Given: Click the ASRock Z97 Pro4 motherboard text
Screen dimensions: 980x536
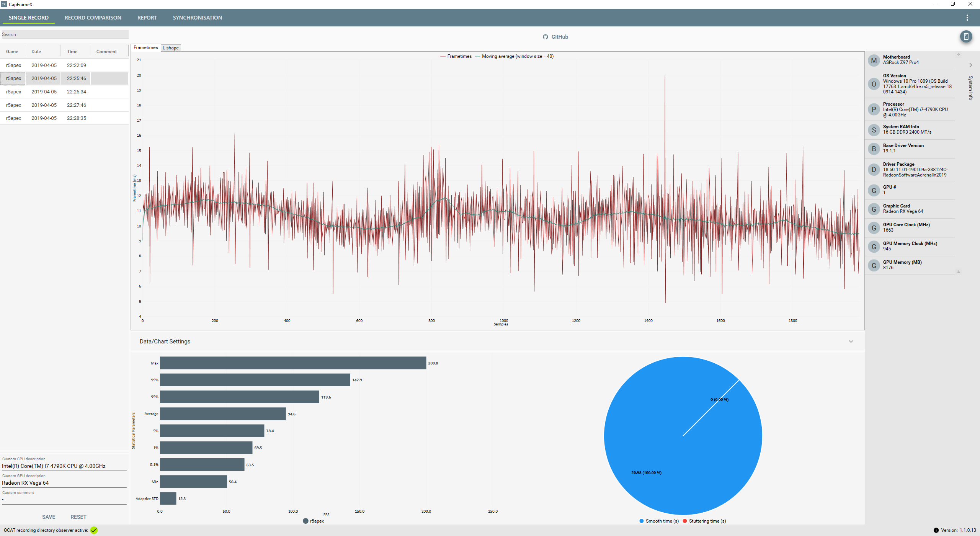Looking at the screenshot, I should click(x=901, y=62).
